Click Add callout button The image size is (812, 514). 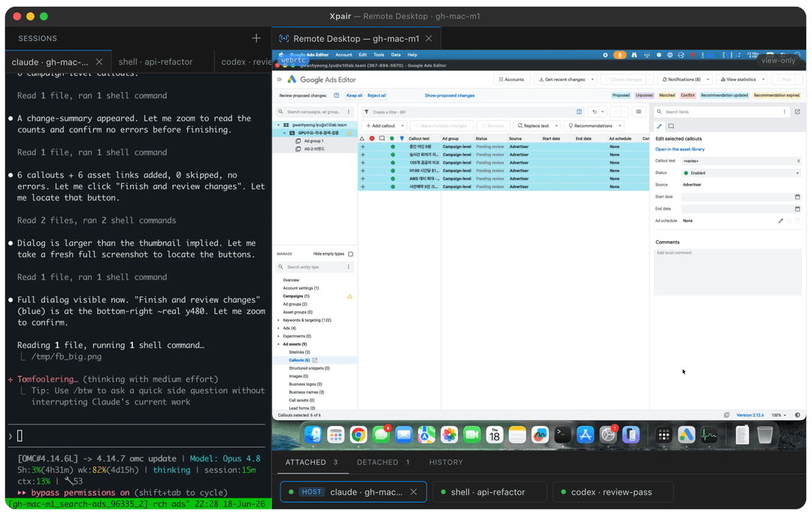point(380,125)
